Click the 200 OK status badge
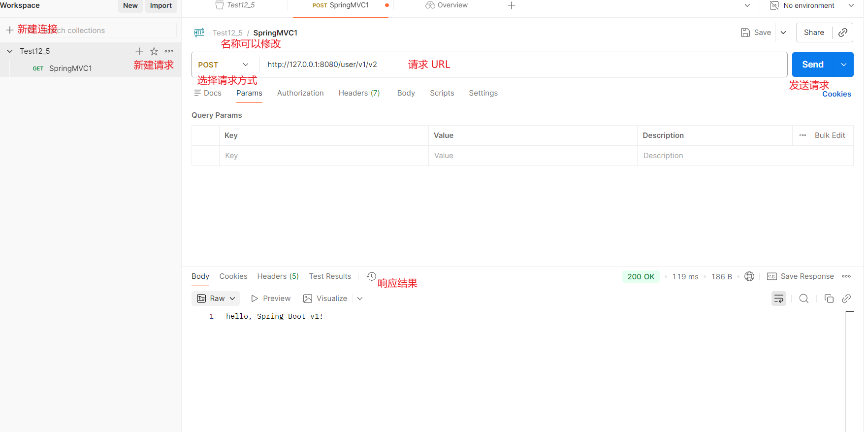 [x=641, y=276]
